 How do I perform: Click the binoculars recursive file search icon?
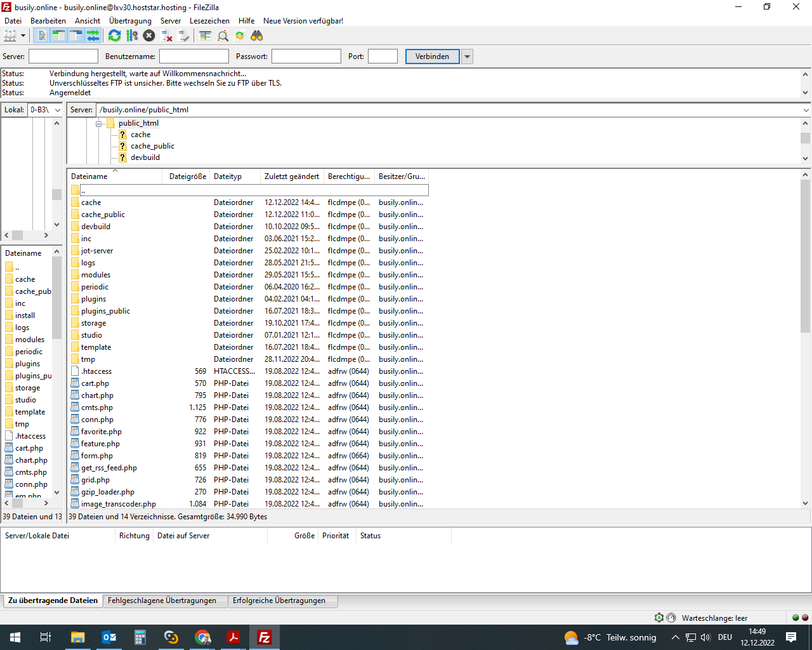(257, 36)
